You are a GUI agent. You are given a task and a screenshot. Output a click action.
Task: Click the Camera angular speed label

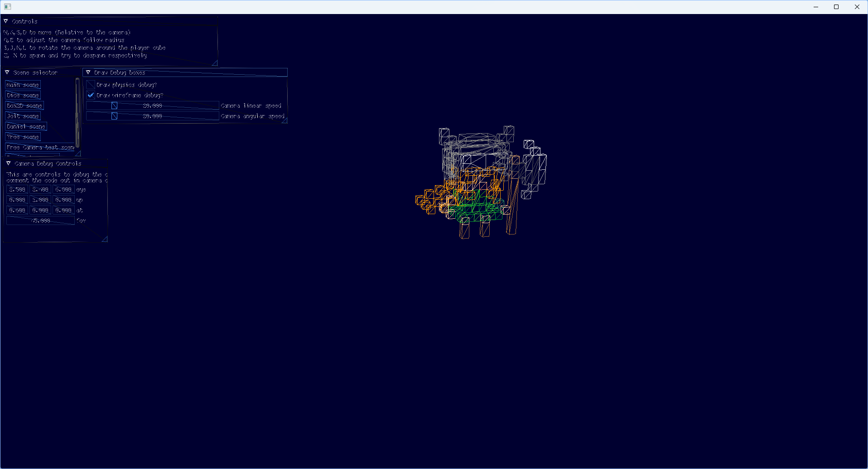coord(253,116)
